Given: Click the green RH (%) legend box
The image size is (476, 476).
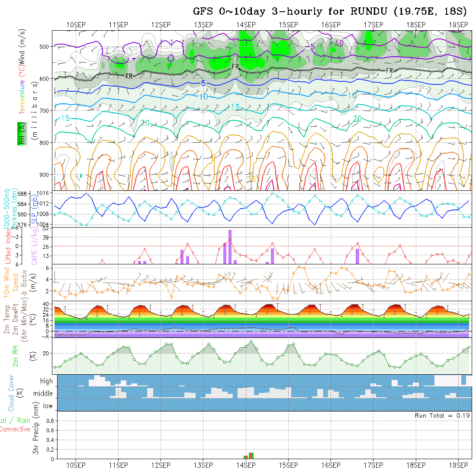Looking at the screenshot, I should (20, 134).
